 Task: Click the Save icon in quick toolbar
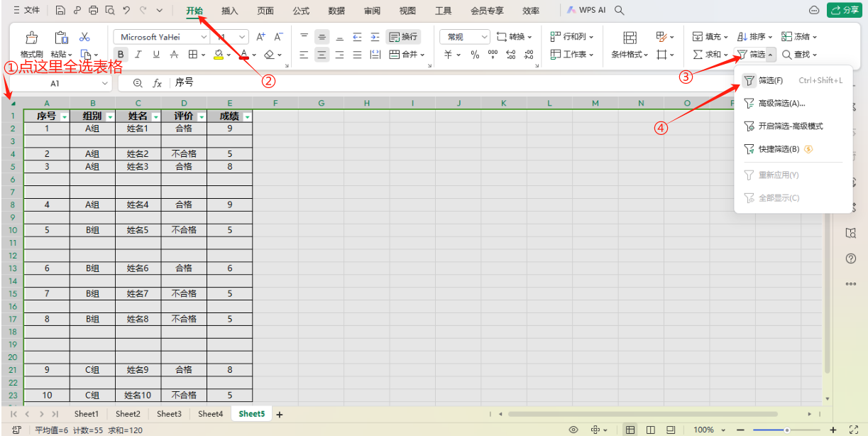(60, 11)
